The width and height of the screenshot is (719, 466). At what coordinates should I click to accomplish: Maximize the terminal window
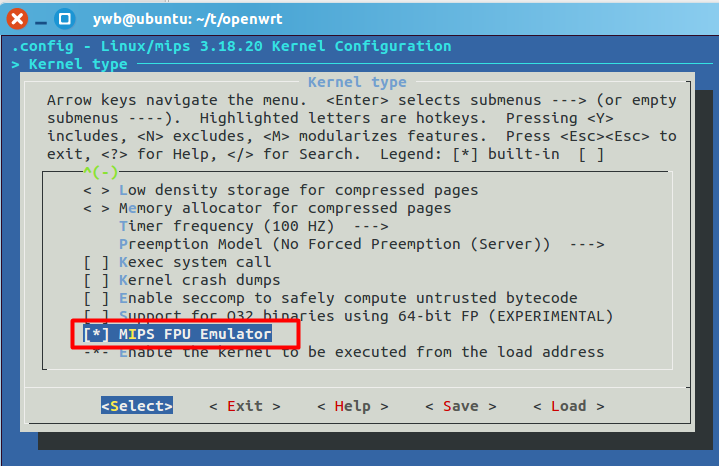coord(65,19)
